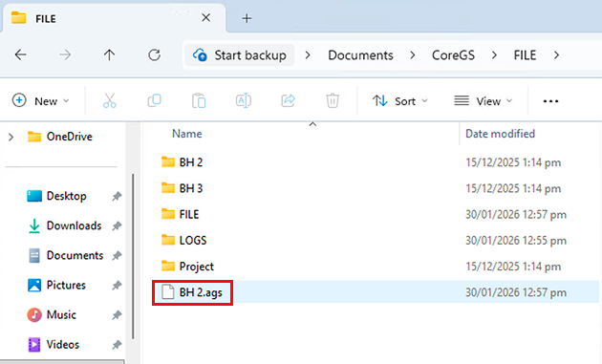Screen dimensions: 602x364
Task: Refresh the current folder view
Action: coord(155,54)
